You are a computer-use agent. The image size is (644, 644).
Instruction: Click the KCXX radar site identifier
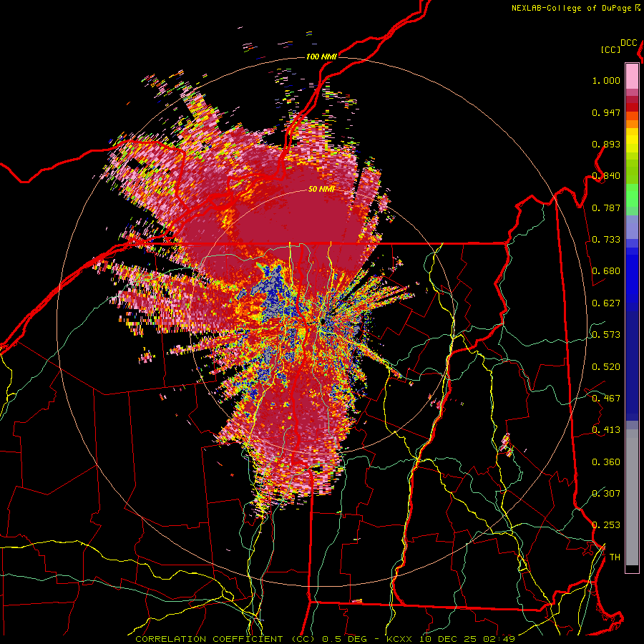pyautogui.click(x=399, y=639)
